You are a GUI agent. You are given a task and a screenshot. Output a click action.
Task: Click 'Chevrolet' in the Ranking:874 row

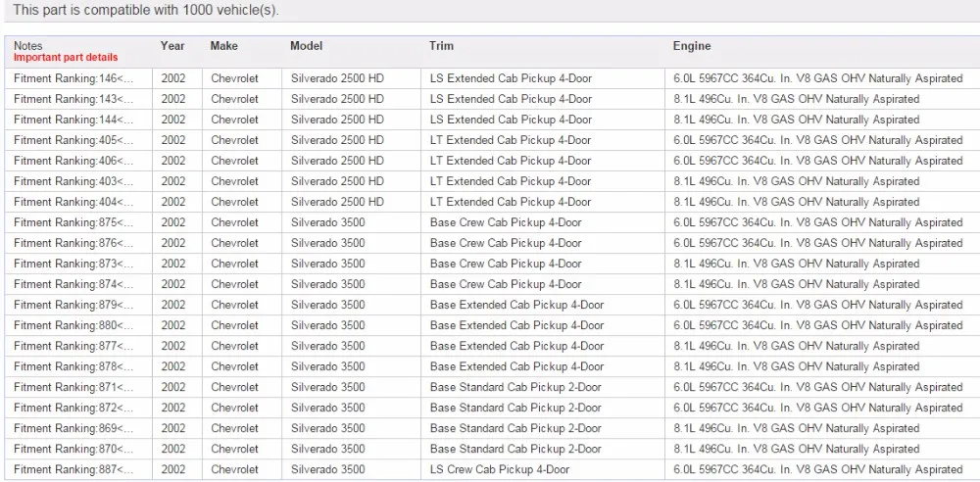pyautogui.click(x=234, y=285)
